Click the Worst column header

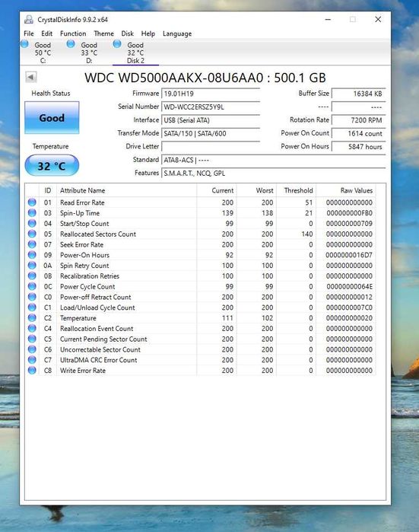[x=256, y=190]
